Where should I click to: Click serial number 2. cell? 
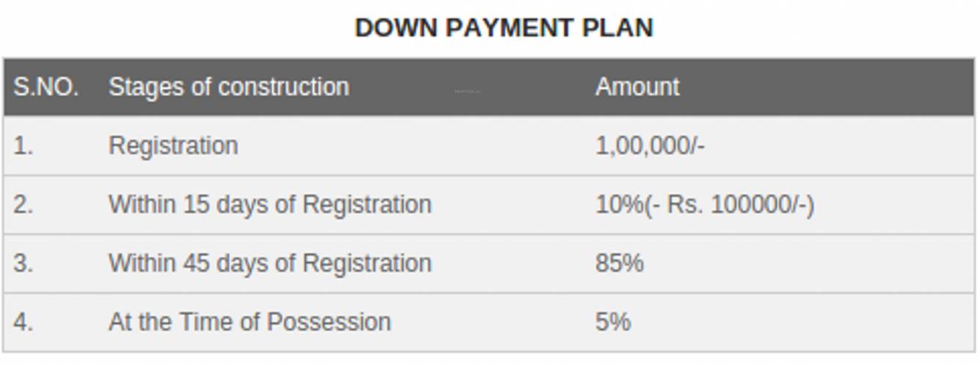tap(23, 204)
